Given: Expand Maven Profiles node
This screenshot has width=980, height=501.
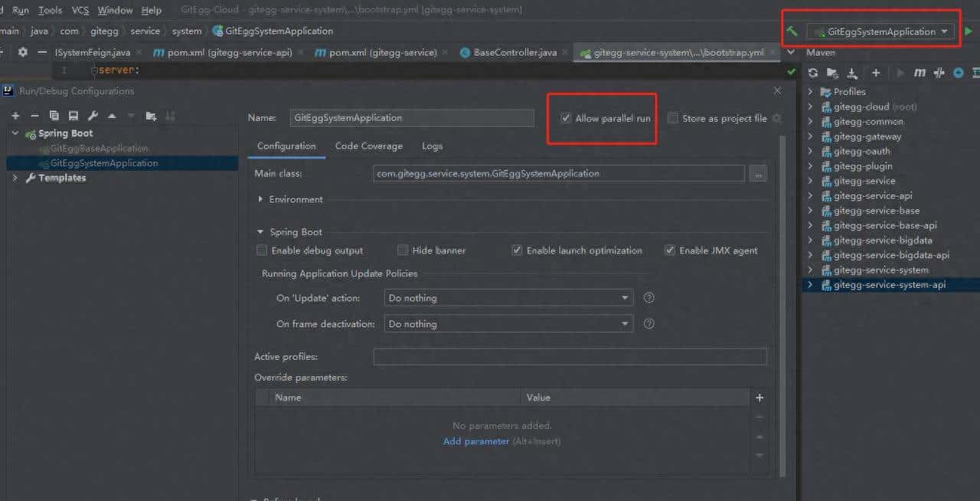Looking at the screenshot, I should tap(811, 92).
